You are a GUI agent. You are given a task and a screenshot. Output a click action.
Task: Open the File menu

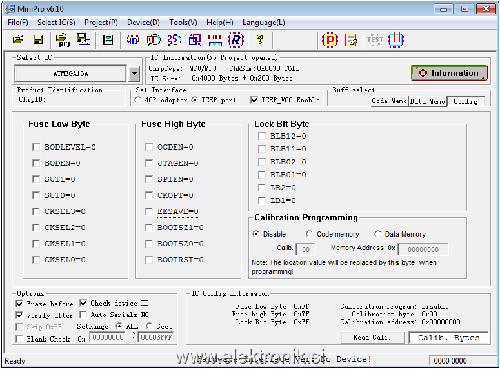pyautogui.click(x=18, y=22)
